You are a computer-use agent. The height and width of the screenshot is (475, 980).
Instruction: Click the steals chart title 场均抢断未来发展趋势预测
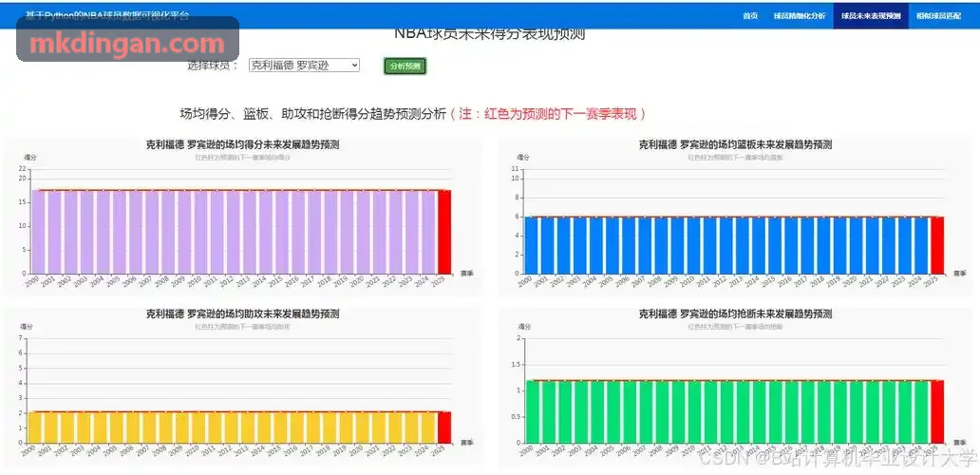(x=735, y=313)
